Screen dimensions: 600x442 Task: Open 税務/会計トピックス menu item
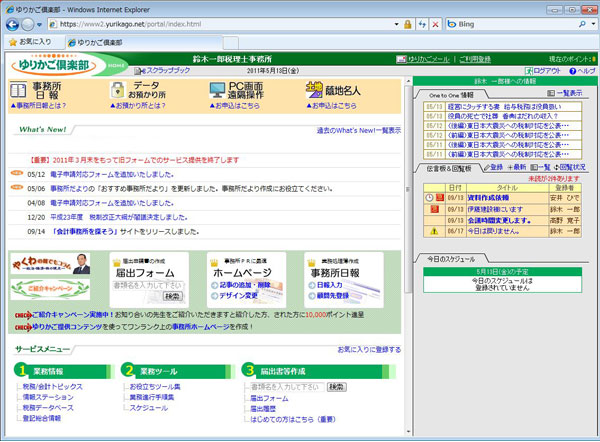52,387
